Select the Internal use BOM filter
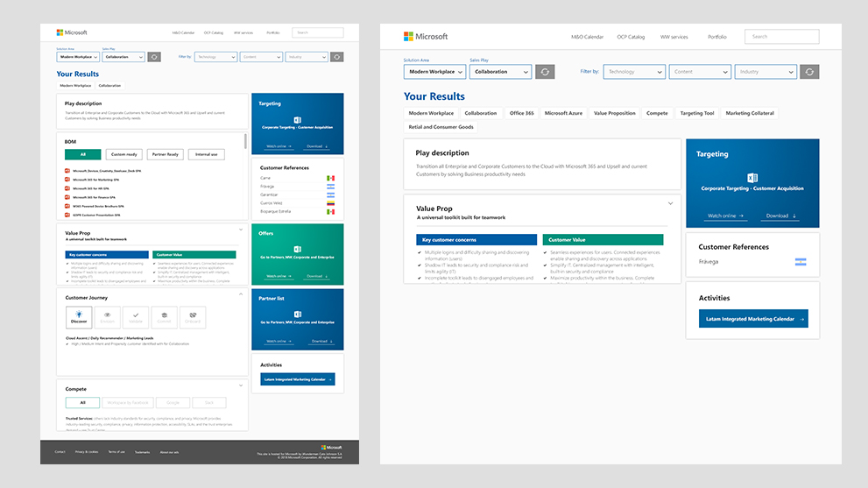 207,154
